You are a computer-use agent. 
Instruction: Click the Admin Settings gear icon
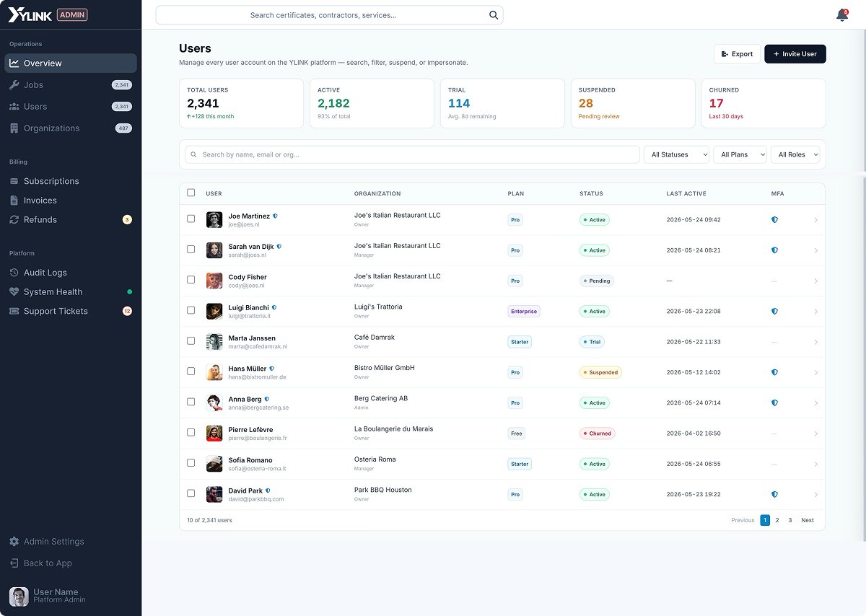(14, 542)
